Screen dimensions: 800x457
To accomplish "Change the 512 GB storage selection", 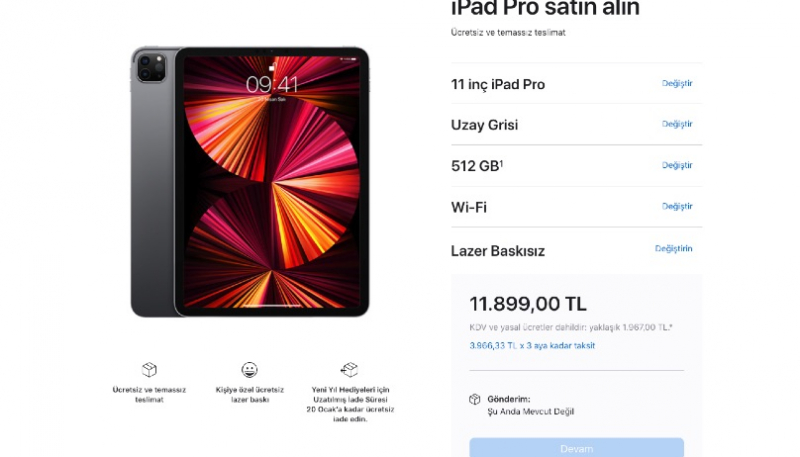I will 677,165.
